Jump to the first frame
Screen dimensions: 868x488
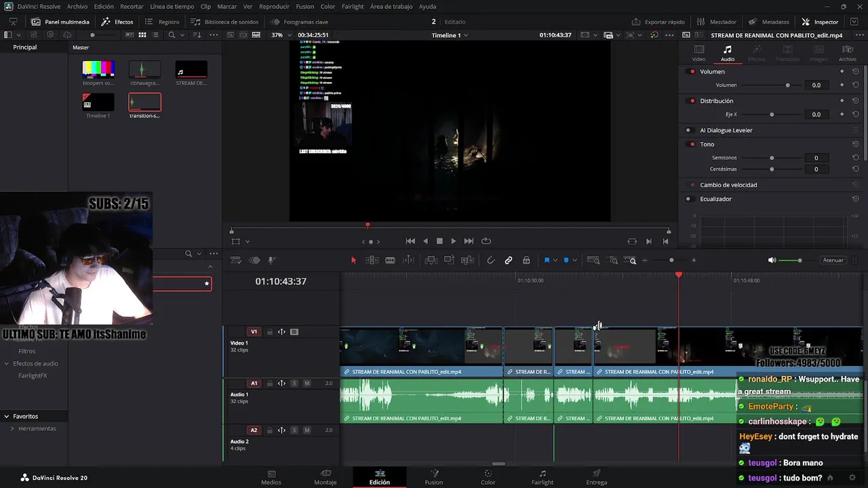point(410,241)
